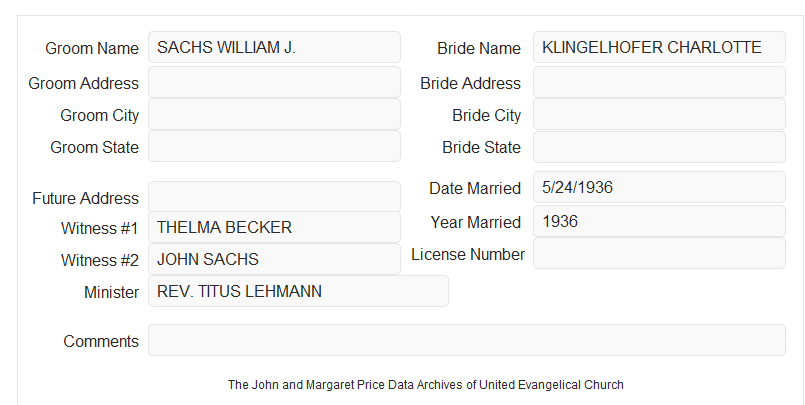Select the Year Married field with 1936
805x405 pixels.
[659, 221]
